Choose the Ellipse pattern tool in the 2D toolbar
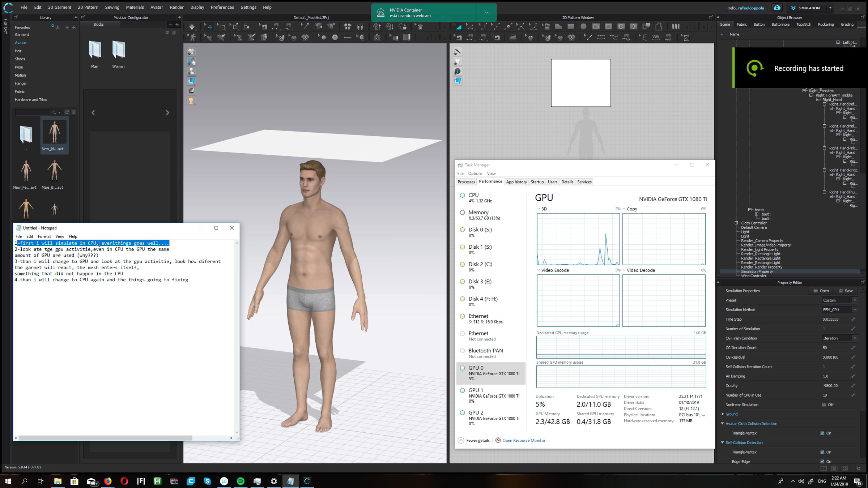The image size is (868, 488). click(583, 27)
